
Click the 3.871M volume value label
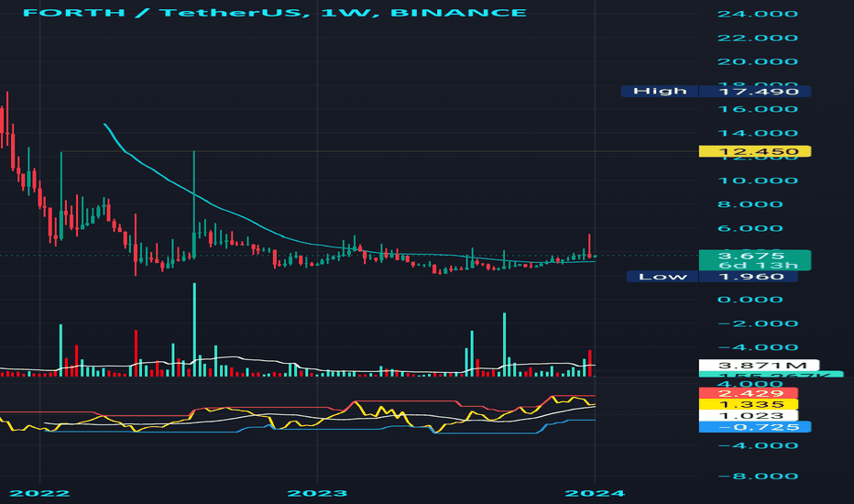coord(759,365)
